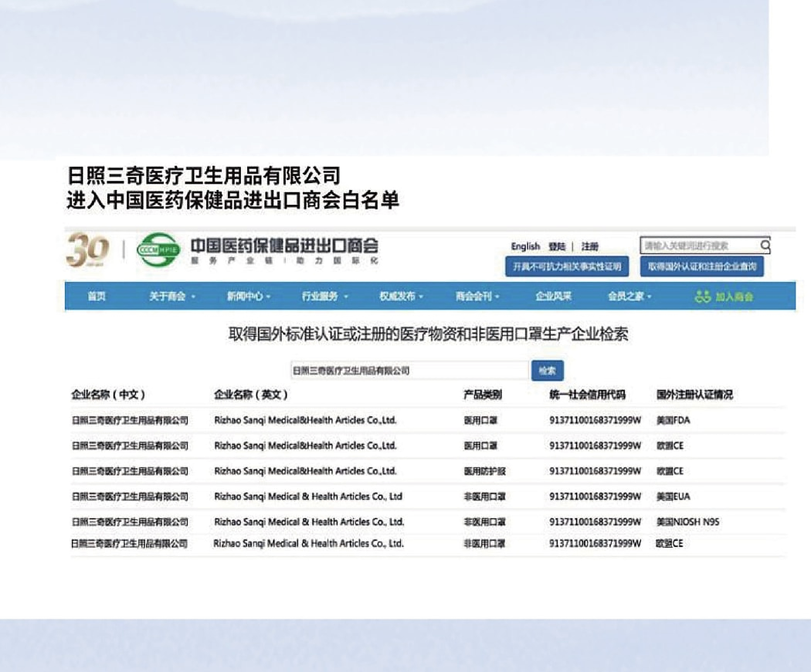Click the 欧盟CE cell in the 医用防护服 row
Image resolution: width=811 pixels, height=672 pixels.
(x=670, y=471)
